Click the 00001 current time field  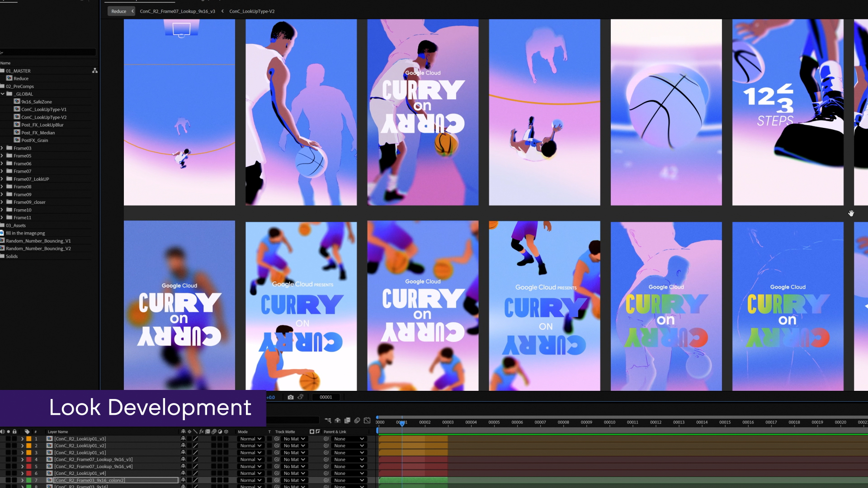pyautogui.click(x=325, y=397)
